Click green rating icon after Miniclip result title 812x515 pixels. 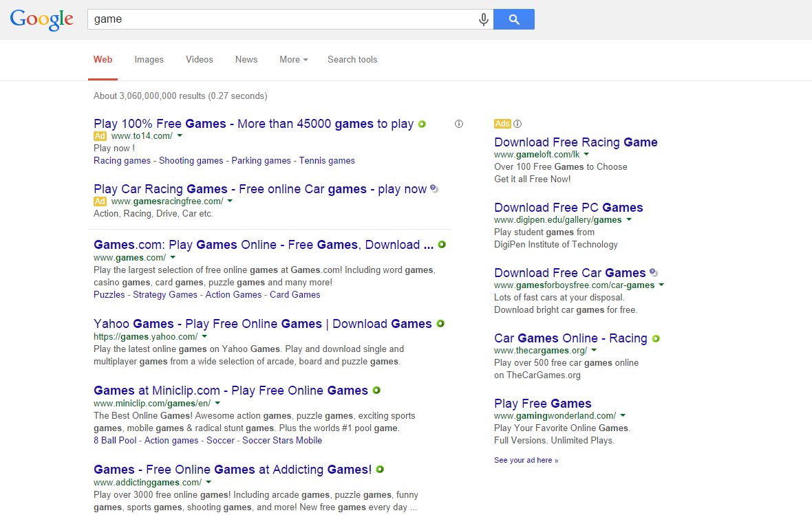click(x=376, y=391)
